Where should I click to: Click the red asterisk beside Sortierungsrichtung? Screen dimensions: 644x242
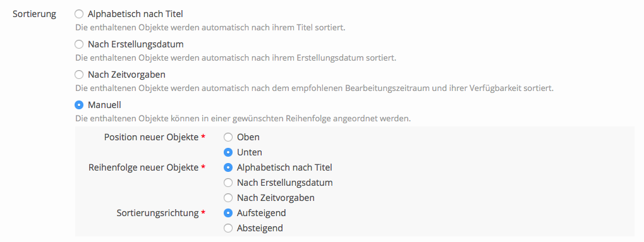pyautogui.click(x=203, y=212)
